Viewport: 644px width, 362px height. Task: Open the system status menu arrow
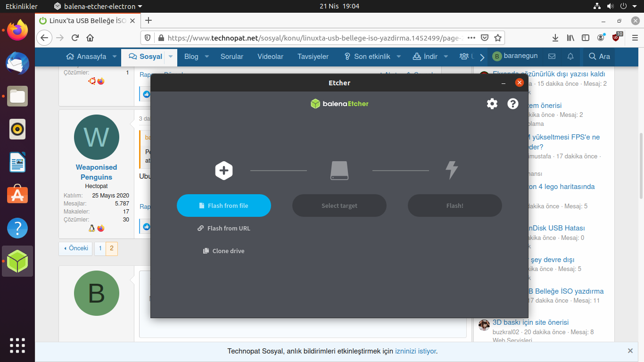(x=635, y=6)
